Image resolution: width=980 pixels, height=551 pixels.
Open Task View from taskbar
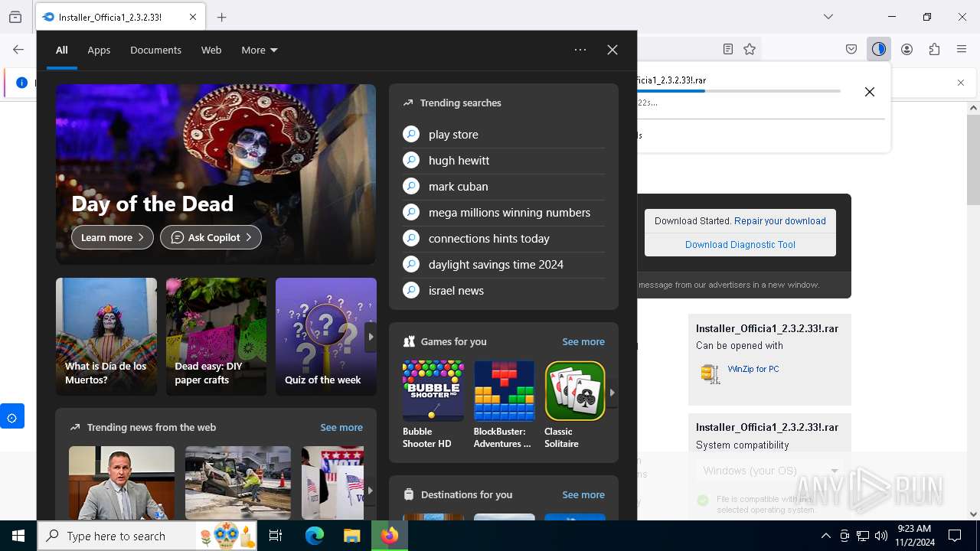coord(276,536)
